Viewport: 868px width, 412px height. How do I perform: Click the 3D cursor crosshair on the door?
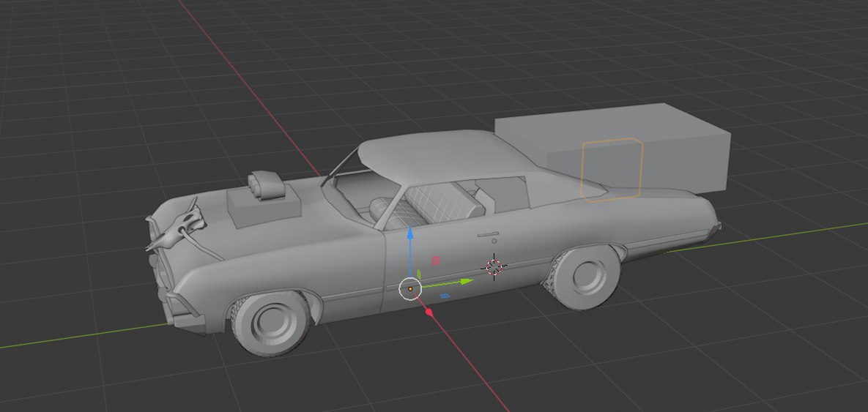click(x=494, y=267)
